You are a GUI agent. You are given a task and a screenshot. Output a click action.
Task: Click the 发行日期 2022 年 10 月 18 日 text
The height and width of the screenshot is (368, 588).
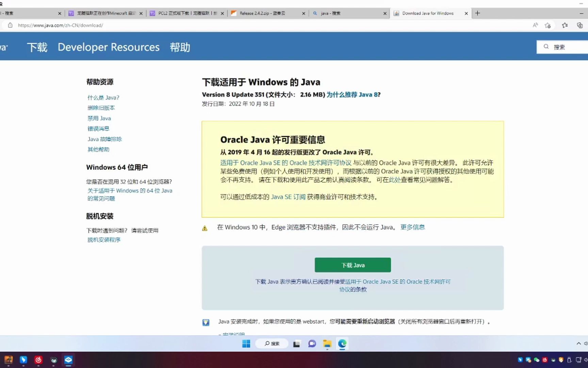238,104
